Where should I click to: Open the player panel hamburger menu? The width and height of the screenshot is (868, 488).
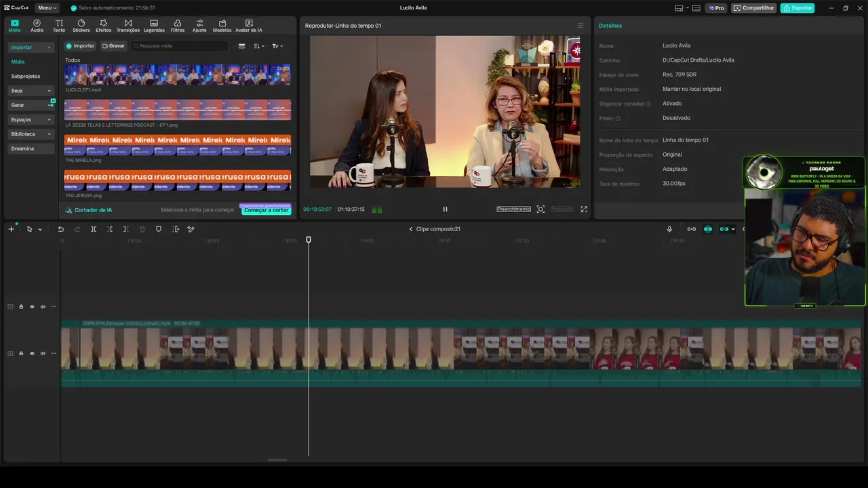tap(580, 26)
